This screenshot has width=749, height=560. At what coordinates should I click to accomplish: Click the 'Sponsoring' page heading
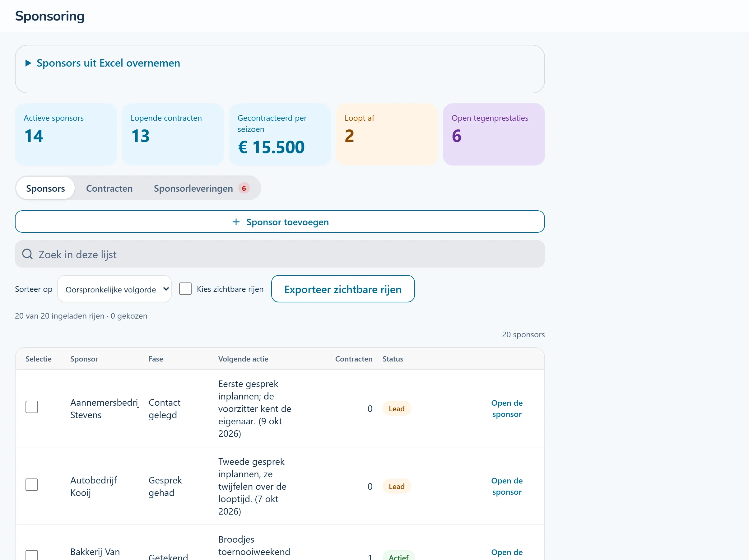(50, 16)
